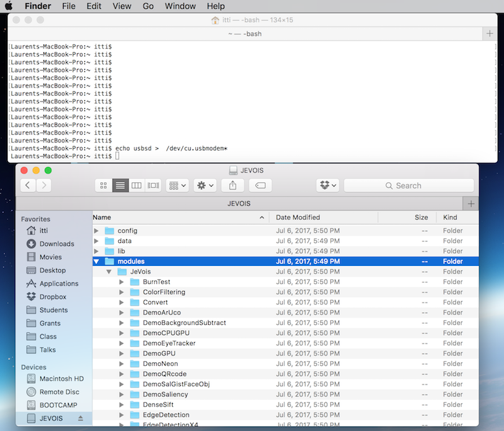Open the Edit menu
504x431 pixels.
(94, 6)
